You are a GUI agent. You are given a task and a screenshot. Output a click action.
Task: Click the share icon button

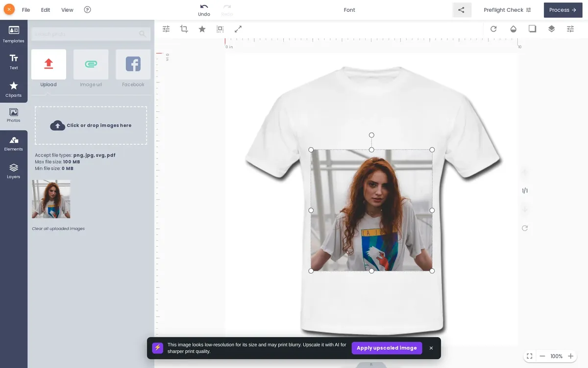pos(461,10)
